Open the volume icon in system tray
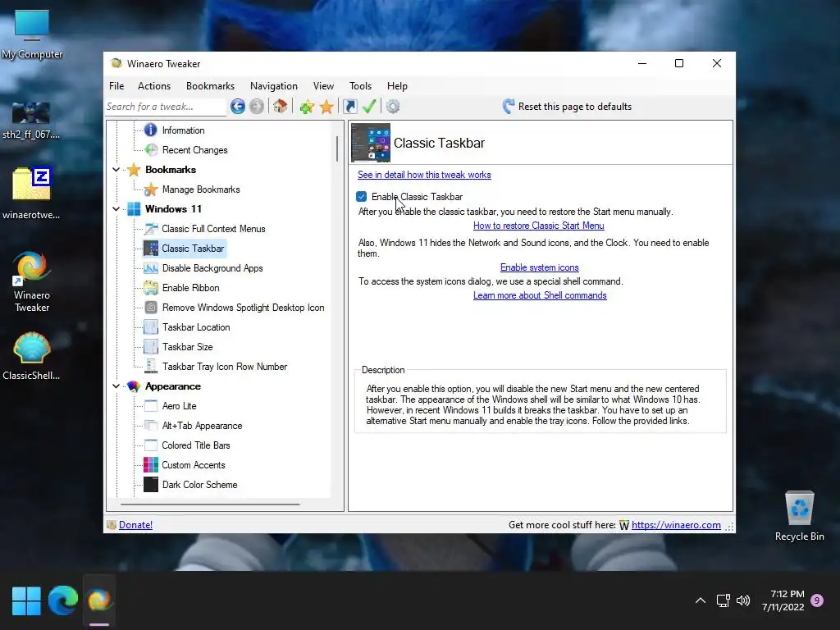 click(743, 600)
